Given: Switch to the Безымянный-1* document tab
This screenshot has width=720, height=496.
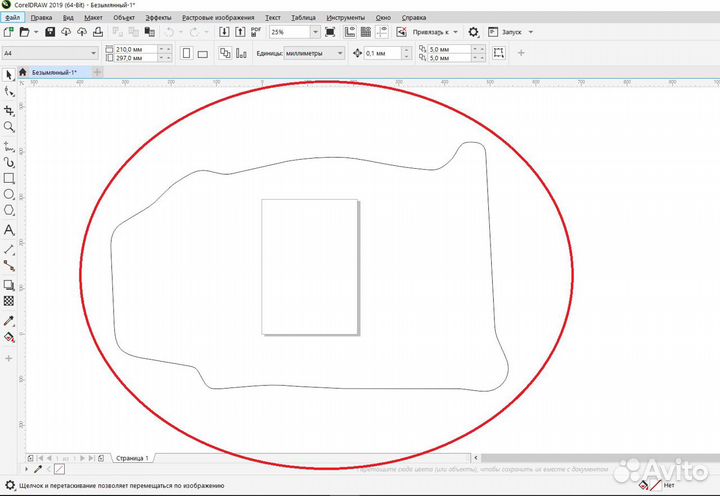Looking at the screenshot, I should (x=54, y=73).
